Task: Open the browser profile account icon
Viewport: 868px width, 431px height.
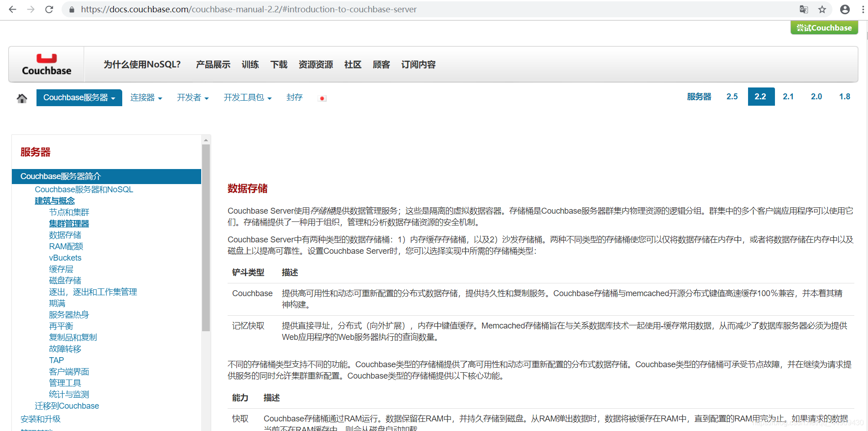Action: click(x=845, y=9)
